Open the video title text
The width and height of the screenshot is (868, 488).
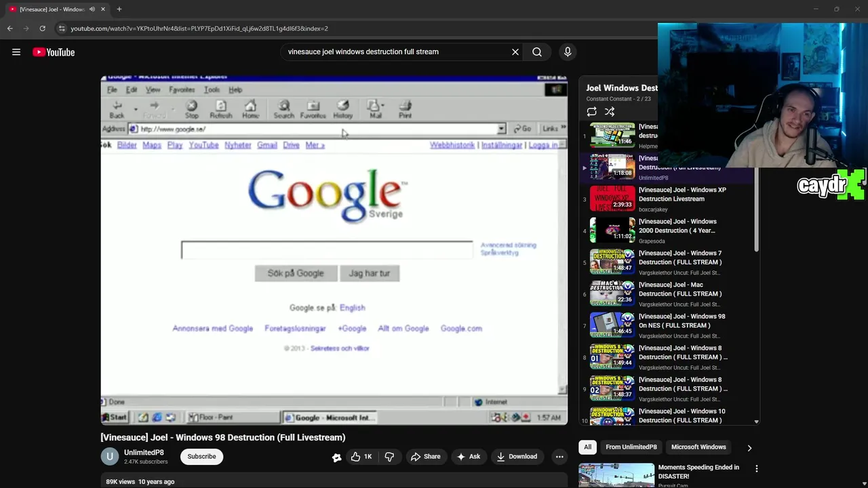(223, 437)
